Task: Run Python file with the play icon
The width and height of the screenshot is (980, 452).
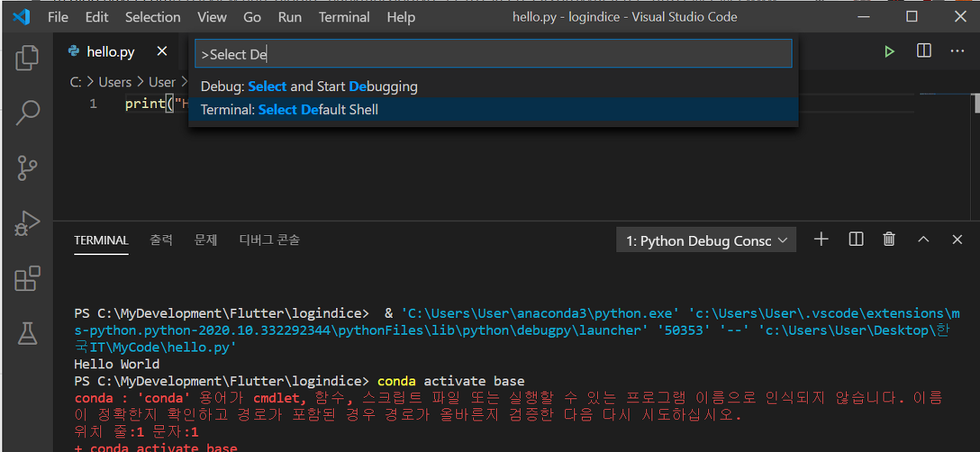Action: pyautogui.click(x=889, y=51)
